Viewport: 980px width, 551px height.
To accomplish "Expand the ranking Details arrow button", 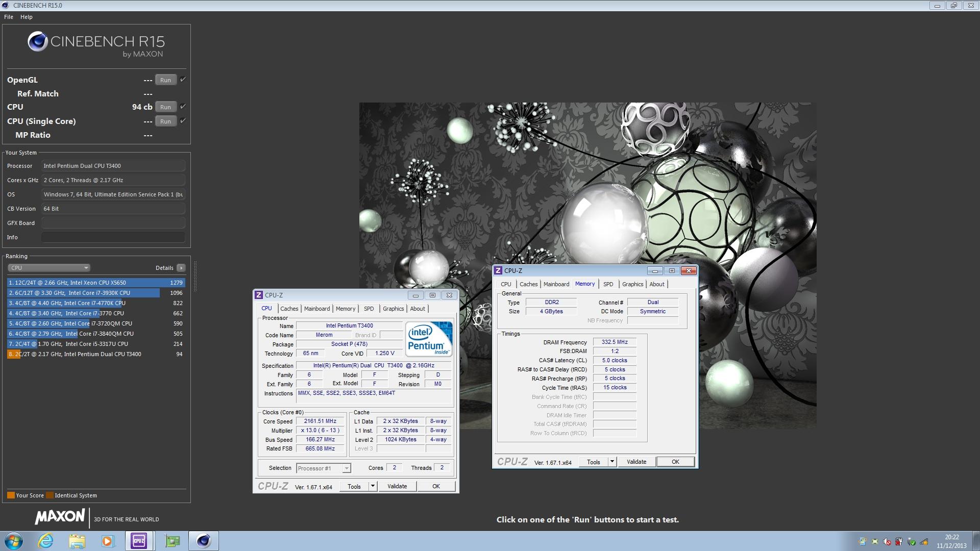I will [x=181, y=268].
